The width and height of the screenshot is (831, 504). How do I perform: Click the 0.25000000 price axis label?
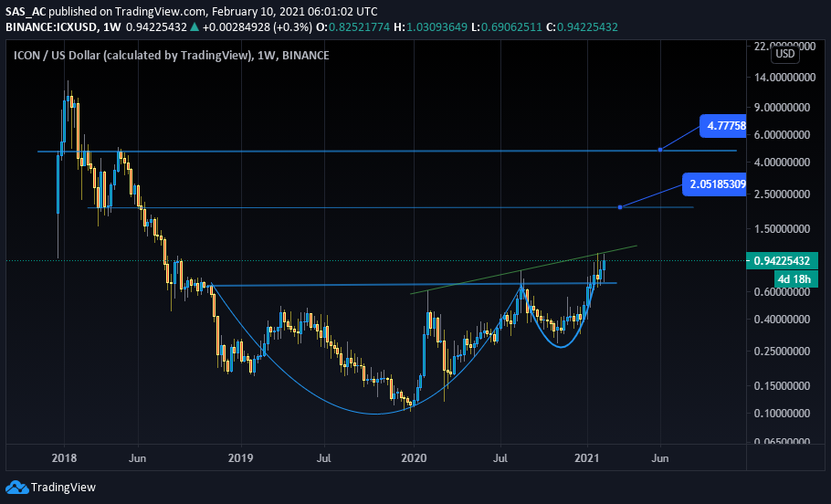pyautogui.click(x=782, y=351)
